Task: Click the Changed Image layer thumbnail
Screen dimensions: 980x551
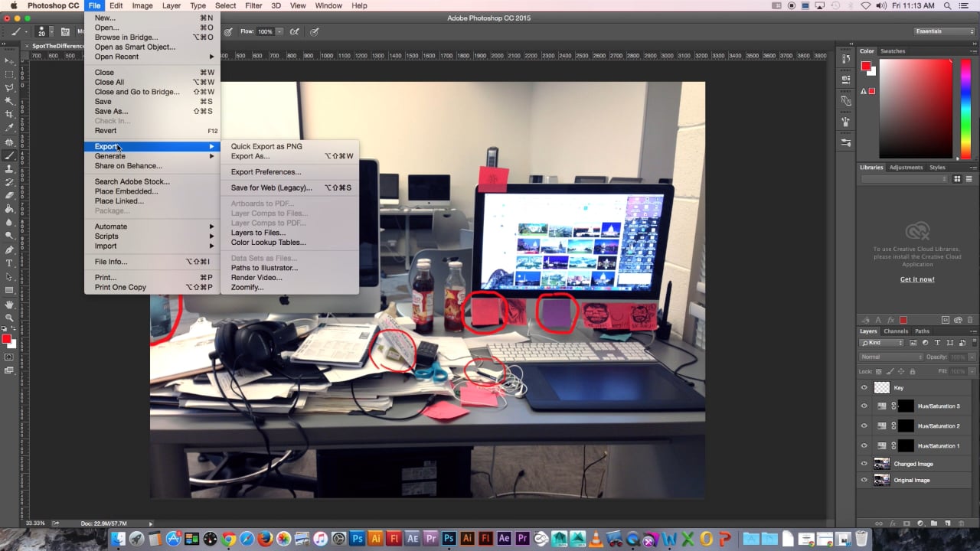Action: 882,464
